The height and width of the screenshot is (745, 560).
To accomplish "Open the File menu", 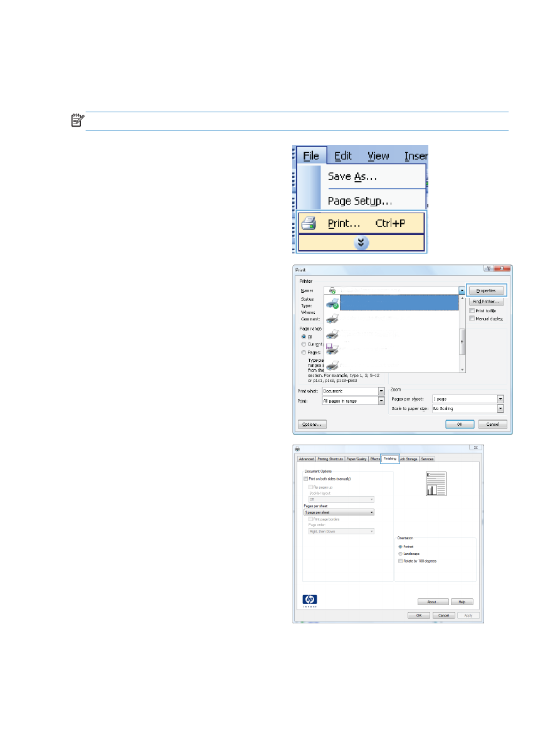I will [x=312, y=156].
